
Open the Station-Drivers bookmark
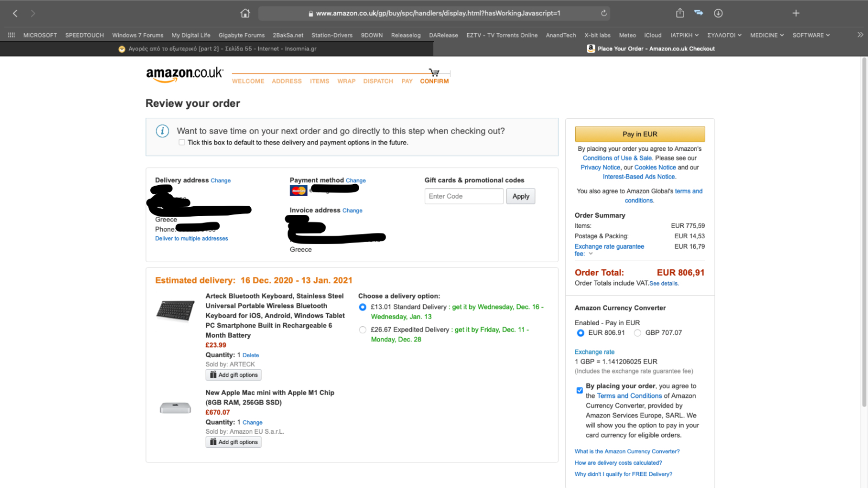pos(332,35)
